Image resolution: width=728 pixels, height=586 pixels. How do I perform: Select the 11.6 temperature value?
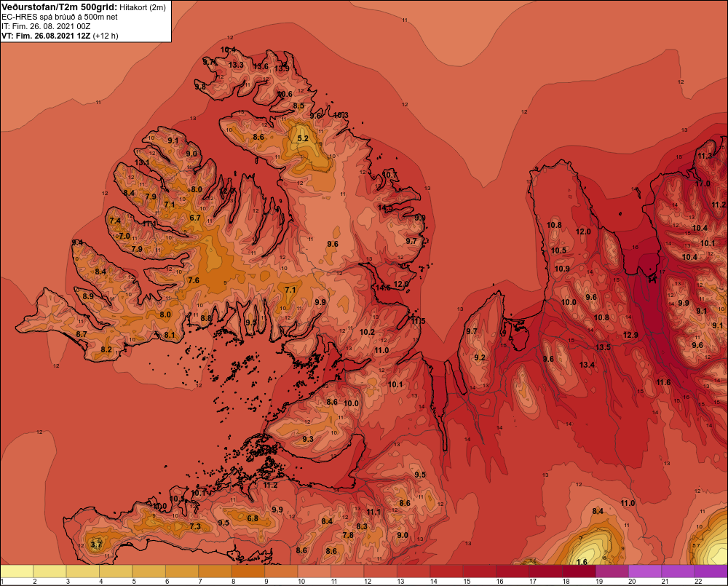663,382
